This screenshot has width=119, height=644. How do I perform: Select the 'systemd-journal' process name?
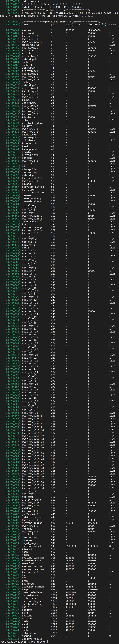coord(33,523)
